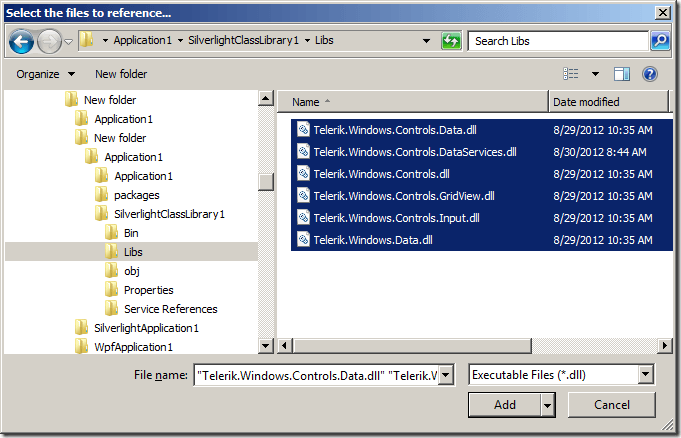This screenshot has width=681, height=438.
Task: Click the search magnifier icon
Action: pos(659,41)
